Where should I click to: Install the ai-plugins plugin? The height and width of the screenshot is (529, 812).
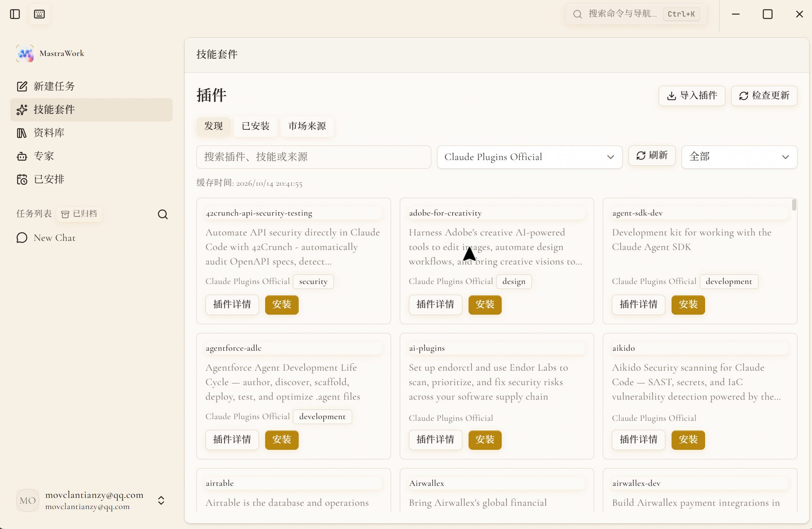(485, 440)
